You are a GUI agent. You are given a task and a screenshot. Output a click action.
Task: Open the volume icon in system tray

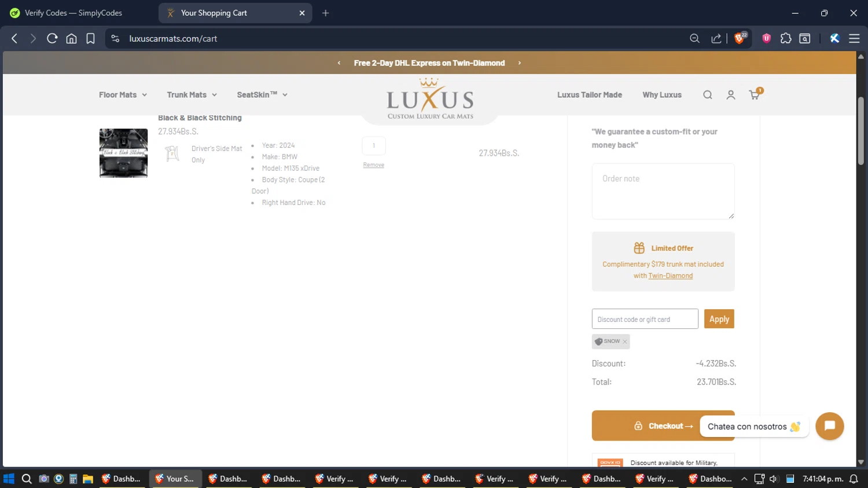(774, 479)
